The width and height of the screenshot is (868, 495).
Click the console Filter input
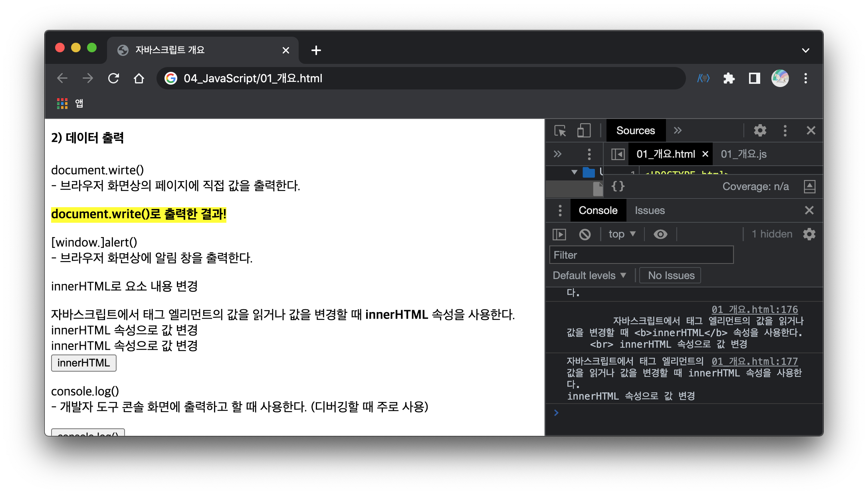coord(641,255)
